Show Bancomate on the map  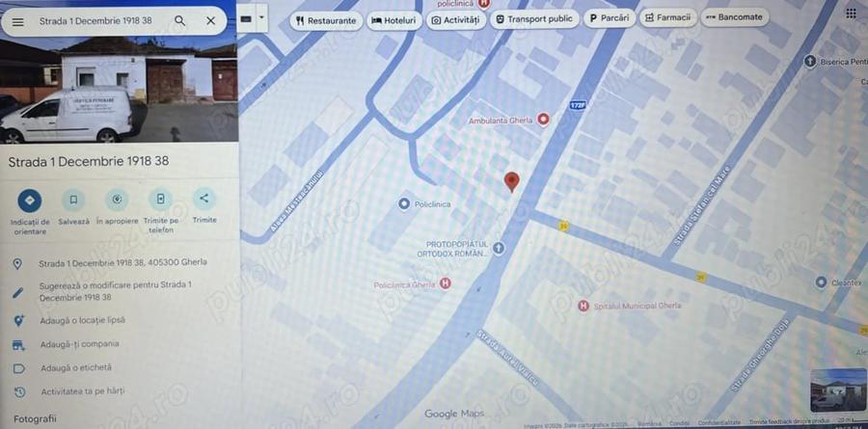click(x=735, y=17)
